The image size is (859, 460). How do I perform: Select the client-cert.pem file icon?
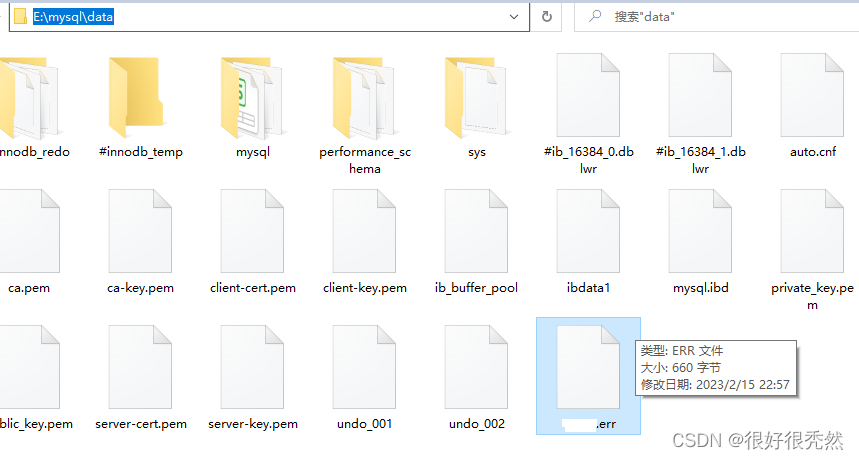pos(252,231)
